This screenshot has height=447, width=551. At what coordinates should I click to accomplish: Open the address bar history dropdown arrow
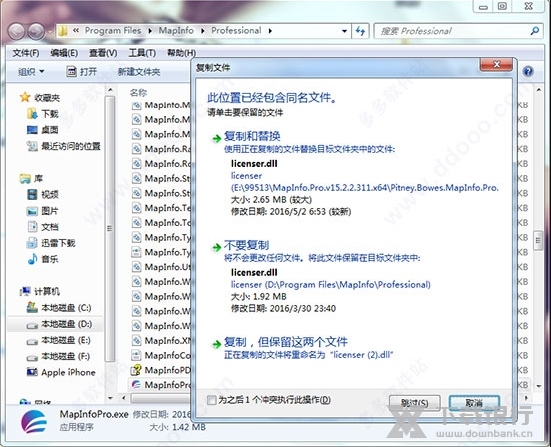[344, 31]
